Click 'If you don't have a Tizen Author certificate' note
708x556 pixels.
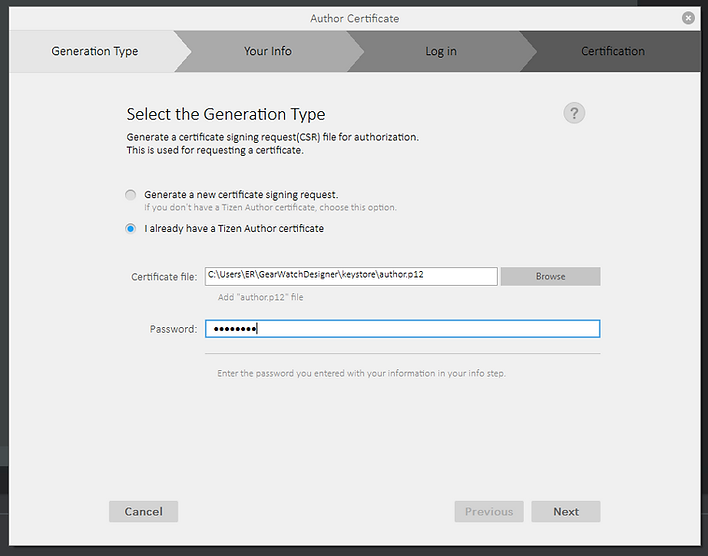click(270, 207)
